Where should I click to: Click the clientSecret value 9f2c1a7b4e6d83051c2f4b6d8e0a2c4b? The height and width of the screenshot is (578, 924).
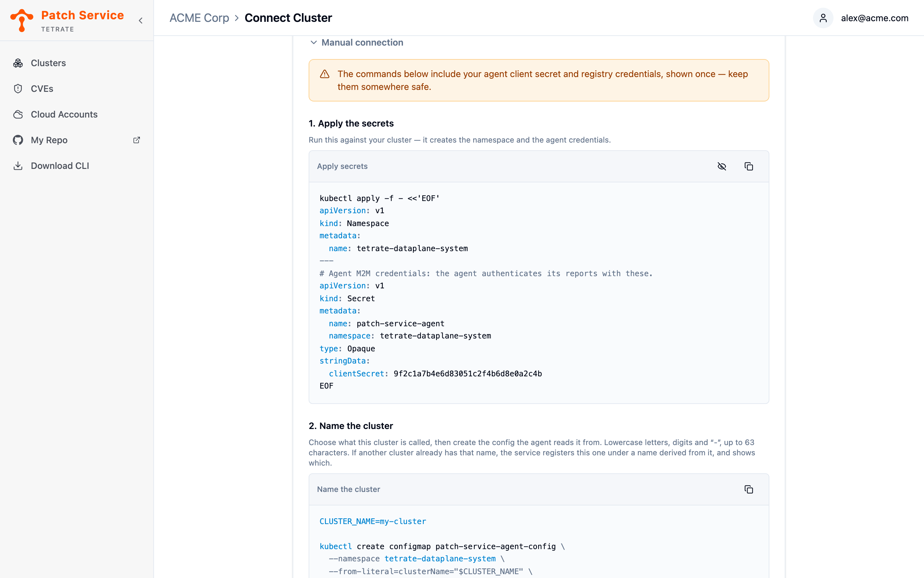click(468, 373)
